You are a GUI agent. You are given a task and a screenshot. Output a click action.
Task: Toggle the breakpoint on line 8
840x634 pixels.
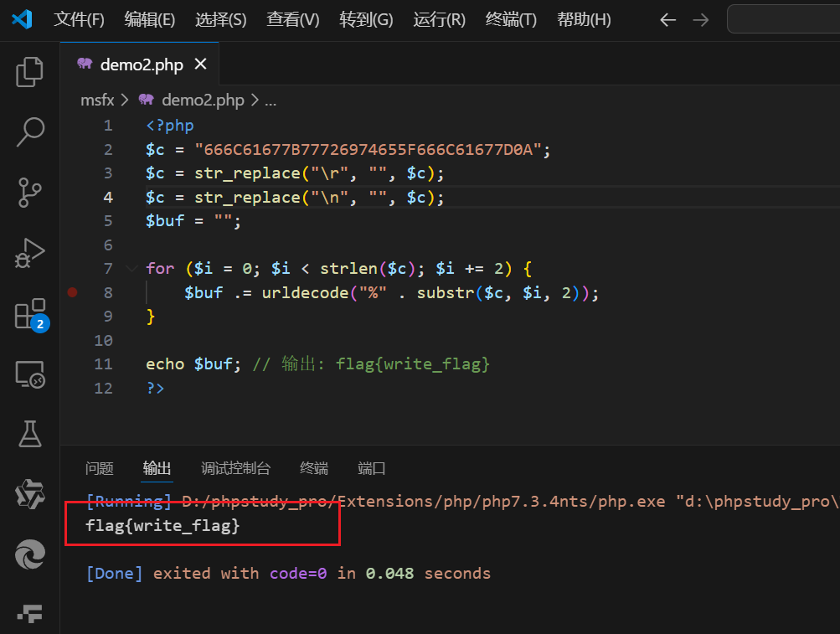click(72, 292)
